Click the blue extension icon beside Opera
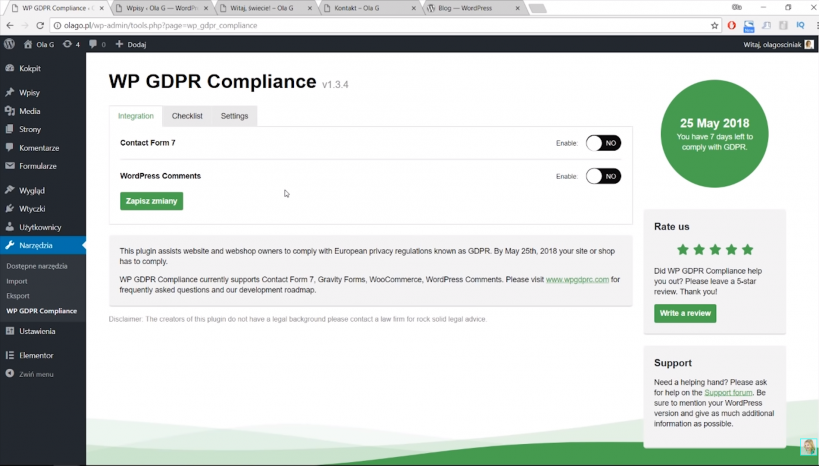 (x=749, y=25)
